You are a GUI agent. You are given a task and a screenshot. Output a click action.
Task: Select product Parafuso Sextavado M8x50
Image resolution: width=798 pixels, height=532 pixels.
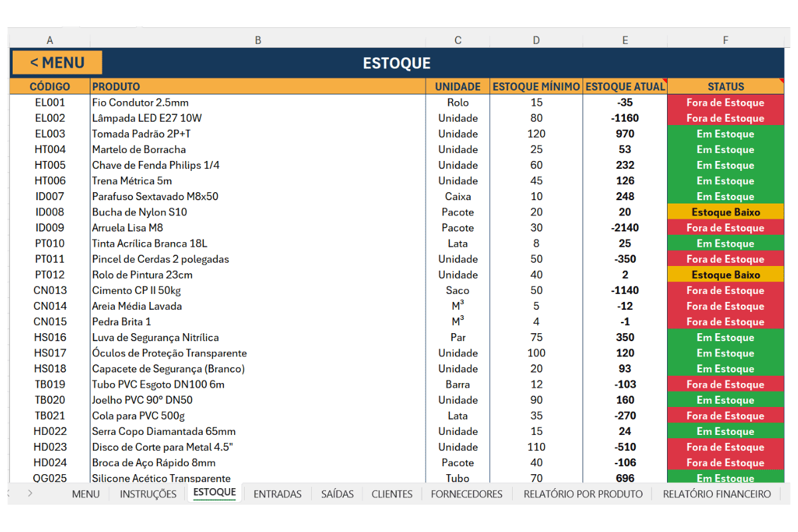coord(155,196)
